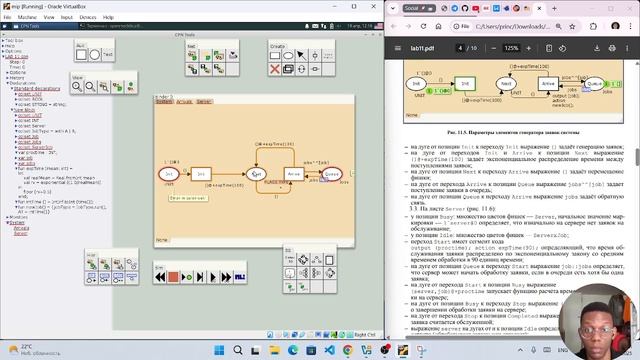Switch to the Server page tab in CPN Tools
Image resolution: width=640 pixels, height=360 pixels.
pyautogui.click(x=204, y=101)
